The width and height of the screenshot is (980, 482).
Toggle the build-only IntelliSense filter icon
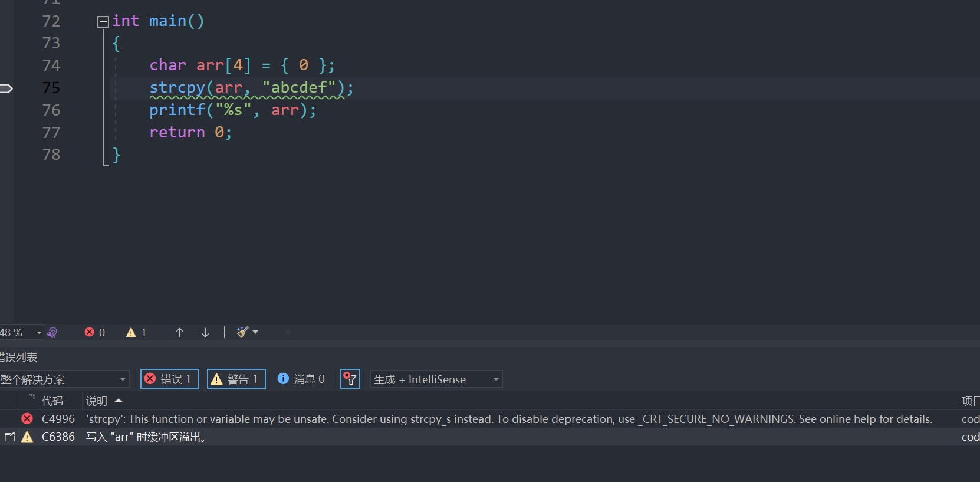[x=350, y=379]
